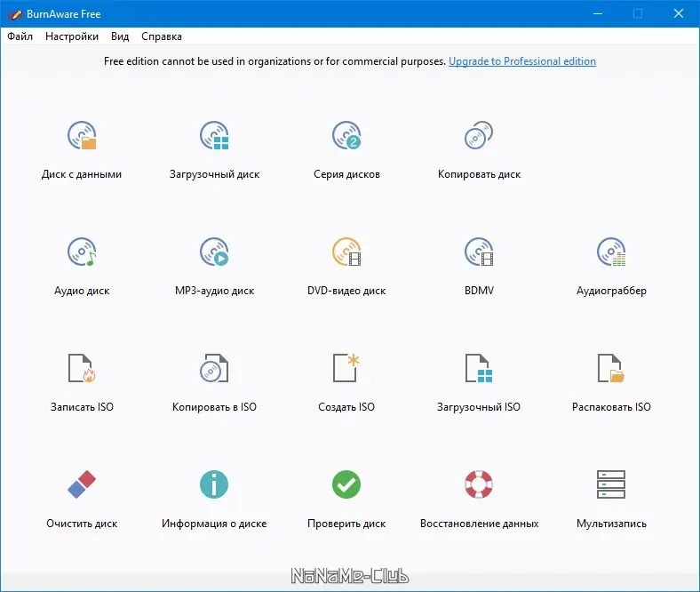Follow the Upgrade to Professional edition link

point(522,61)
